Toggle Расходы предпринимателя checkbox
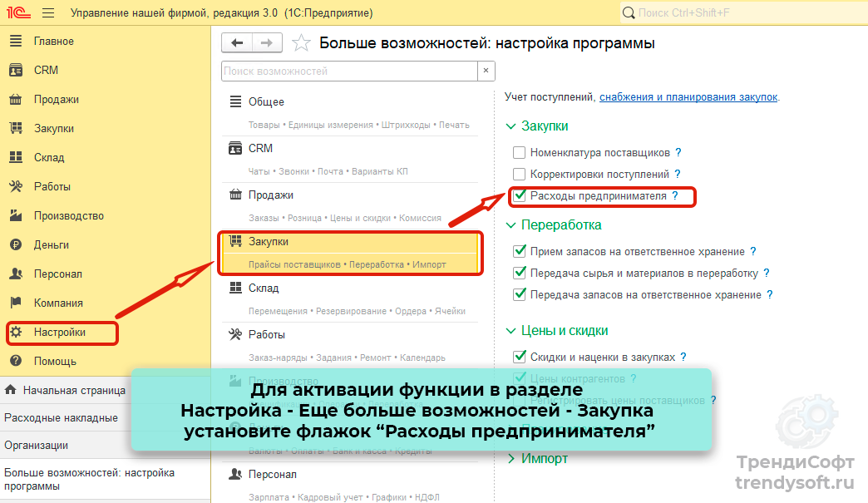 [x=520, y=195]
